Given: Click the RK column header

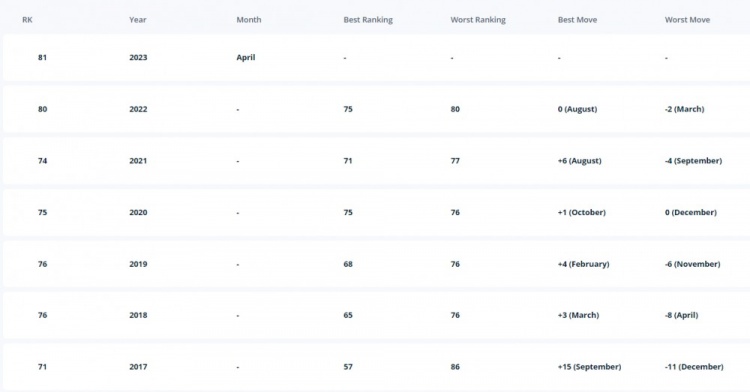Looking at the screenshot, I should [27, 20].
